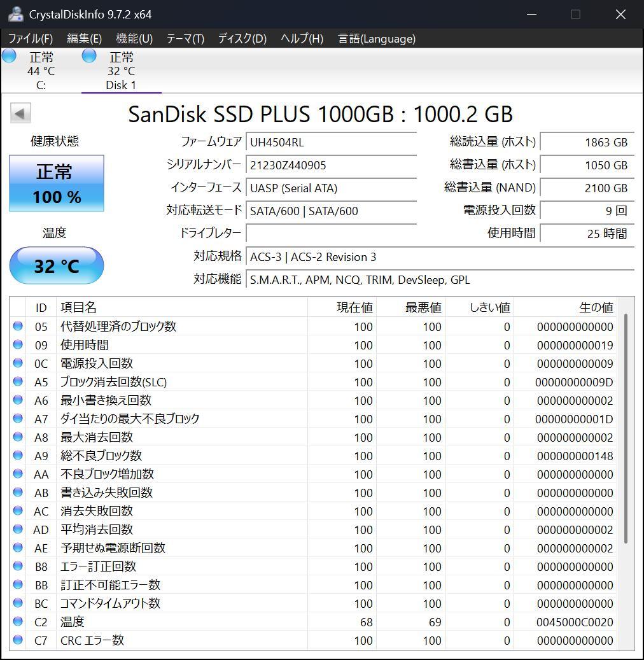Viewport: 644px width, 660px height.
Task: Click status dot for attribute C7 CRC エラー数
Action: (18, 640)
